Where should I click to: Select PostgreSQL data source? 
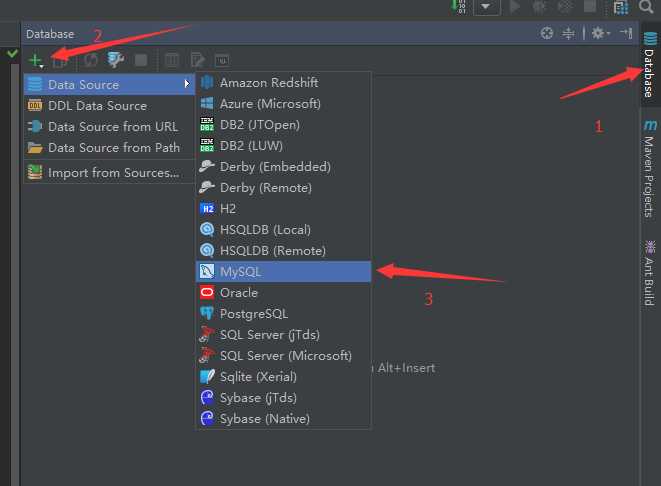coord(284,314)
